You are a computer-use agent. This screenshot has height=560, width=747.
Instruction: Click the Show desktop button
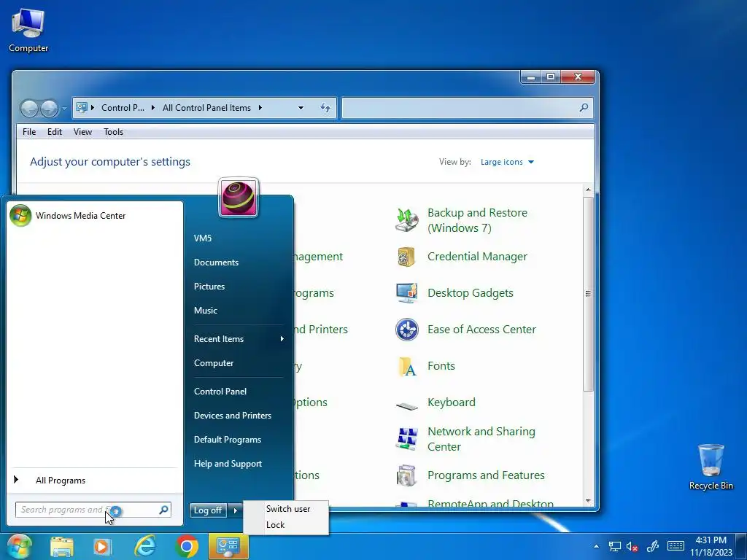(x=742, y=546)
